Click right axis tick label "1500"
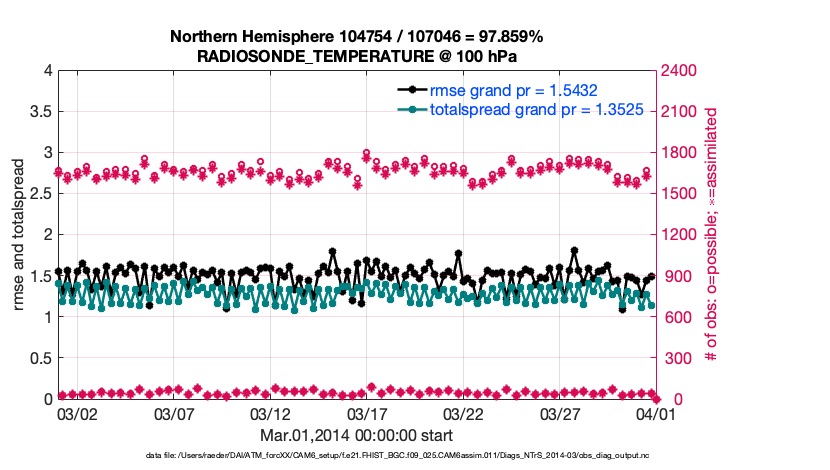This screenshot has height=470, width=830. point(678,194)
